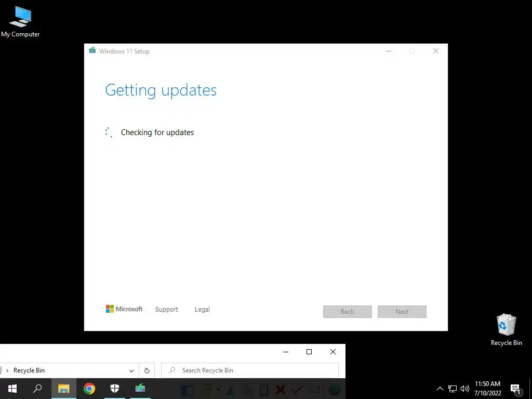Click the Show desktop strip at the end of the taskbar

point(530,389)
